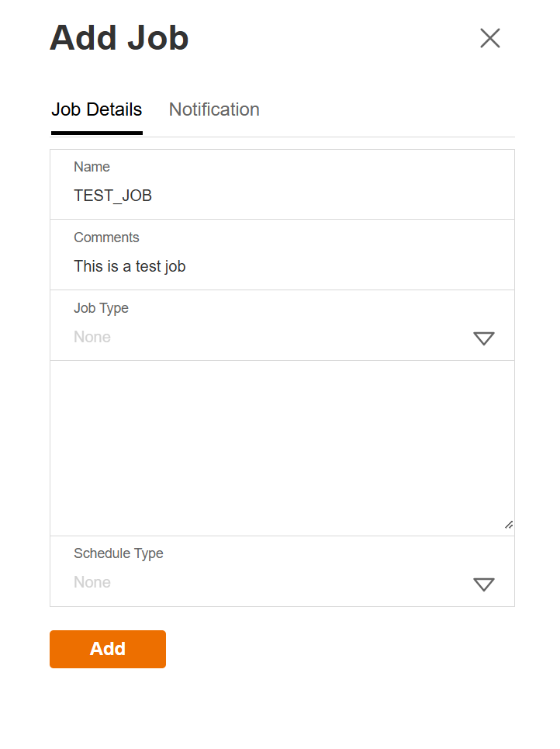Close the Add Job dialog
This screenshot has width=560, height=749.
click(490, 38)
